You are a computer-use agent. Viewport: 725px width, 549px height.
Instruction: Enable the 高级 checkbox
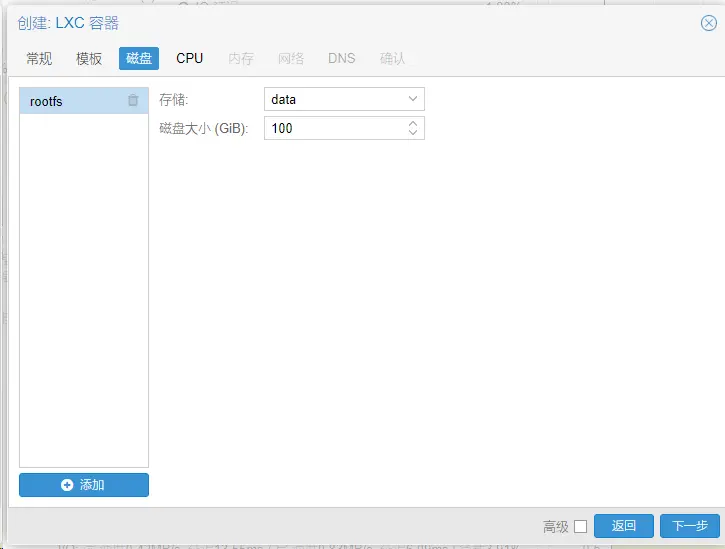click(580, 527)
